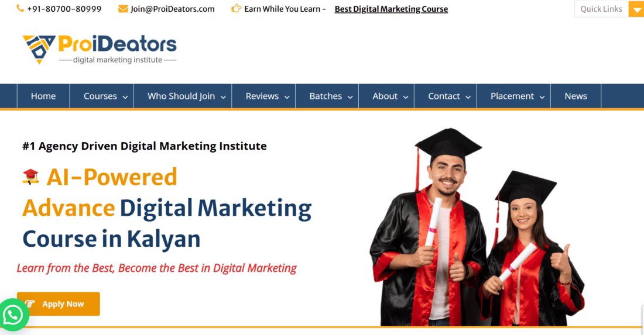Call the +91-80700-80999 phone number
This screenshot has height=335, width=644.
pyautogui.click(x=64, y=9)
